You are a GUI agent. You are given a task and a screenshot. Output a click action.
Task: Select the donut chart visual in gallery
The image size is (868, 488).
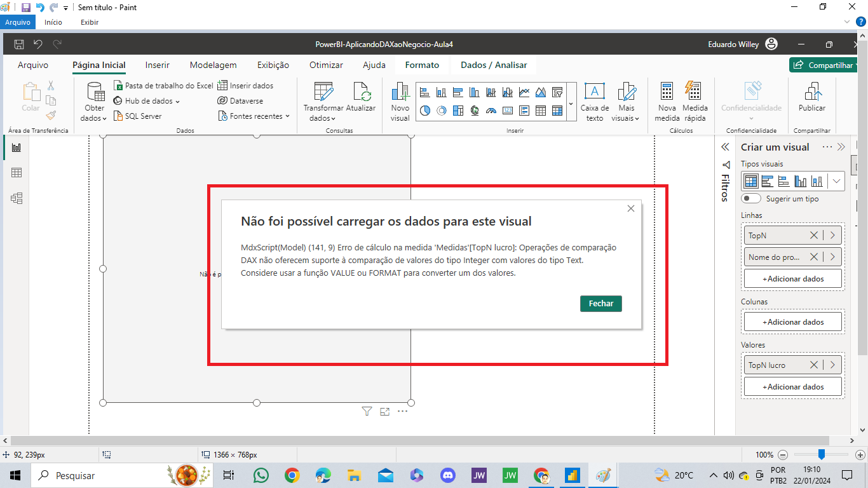pos(442,111)
